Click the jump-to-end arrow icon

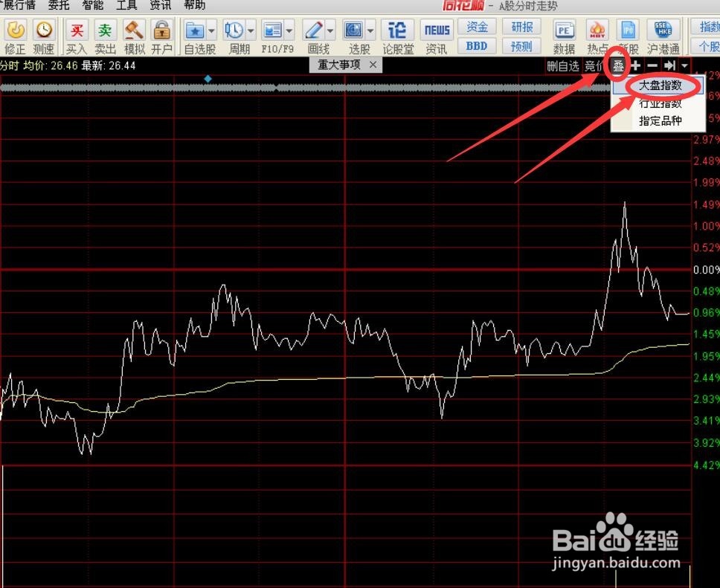point(669,66)
